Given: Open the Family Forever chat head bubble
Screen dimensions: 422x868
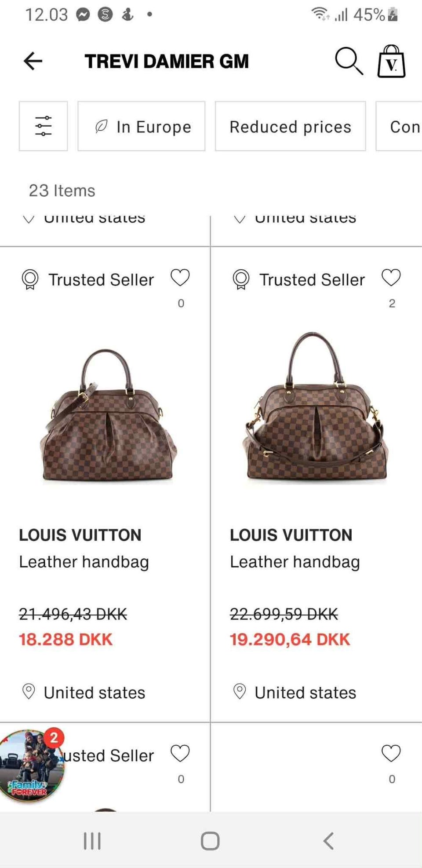Looking at the screenshot, I should point(32,766).
